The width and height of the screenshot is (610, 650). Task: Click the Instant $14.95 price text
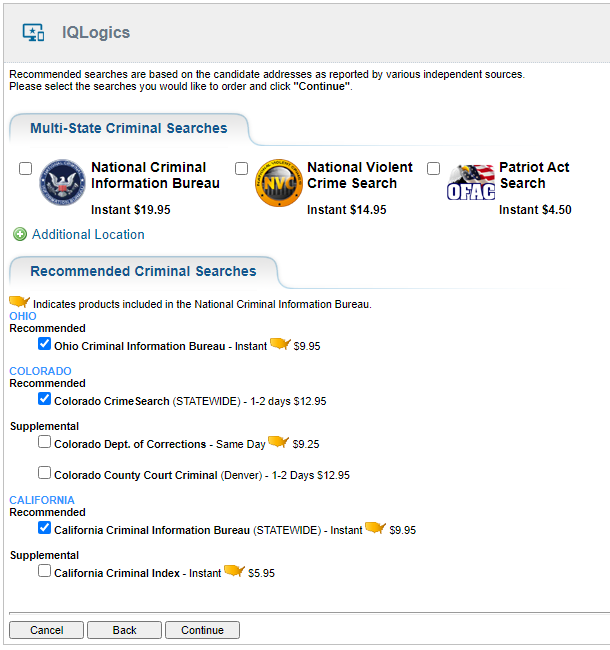click(x=346, y=210)
